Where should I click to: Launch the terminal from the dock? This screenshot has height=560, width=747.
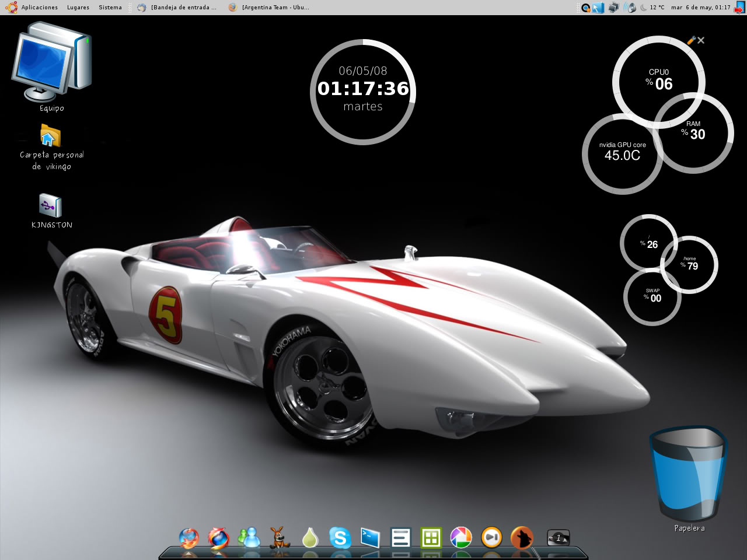point(370,537)
